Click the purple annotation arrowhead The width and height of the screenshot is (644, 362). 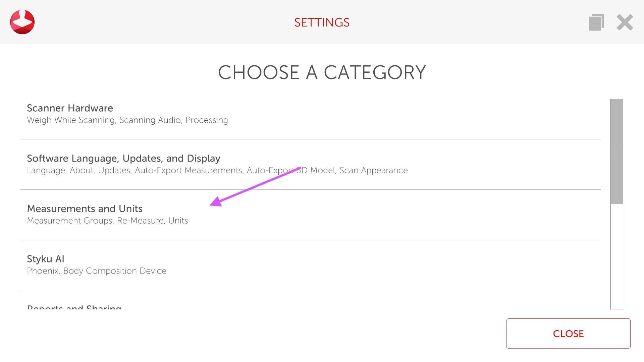pyautogui.click(x=216, y=202)
